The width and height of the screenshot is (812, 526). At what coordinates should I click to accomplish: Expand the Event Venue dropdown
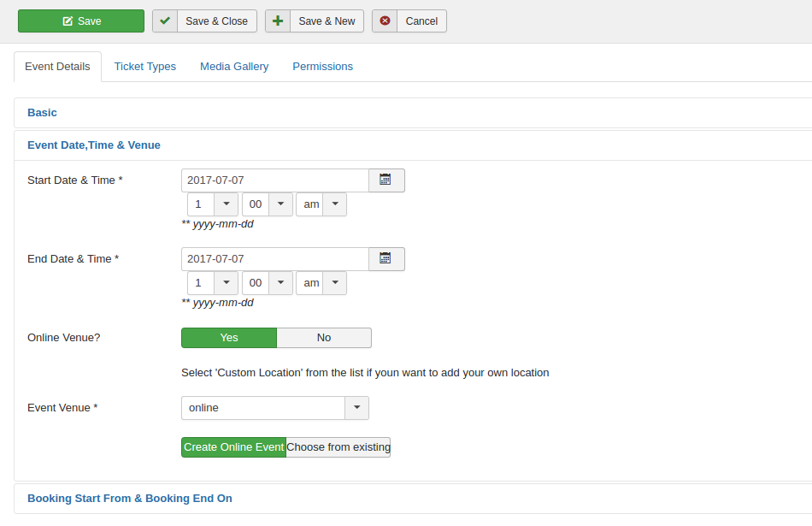click(x=356, y=408)
